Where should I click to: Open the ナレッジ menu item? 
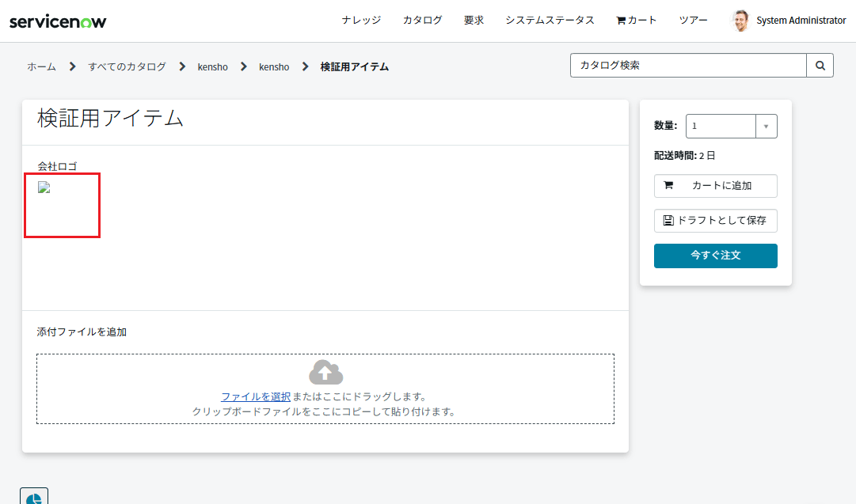(x=361, y=21)
